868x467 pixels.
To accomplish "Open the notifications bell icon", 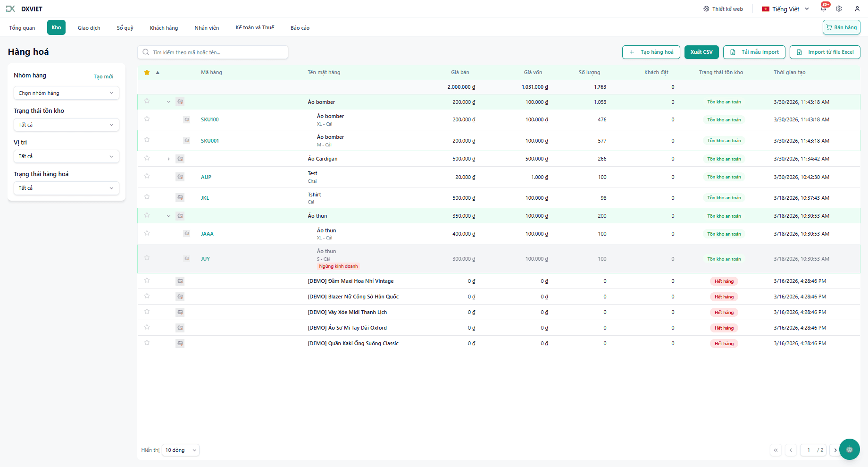I will point(823,9).
